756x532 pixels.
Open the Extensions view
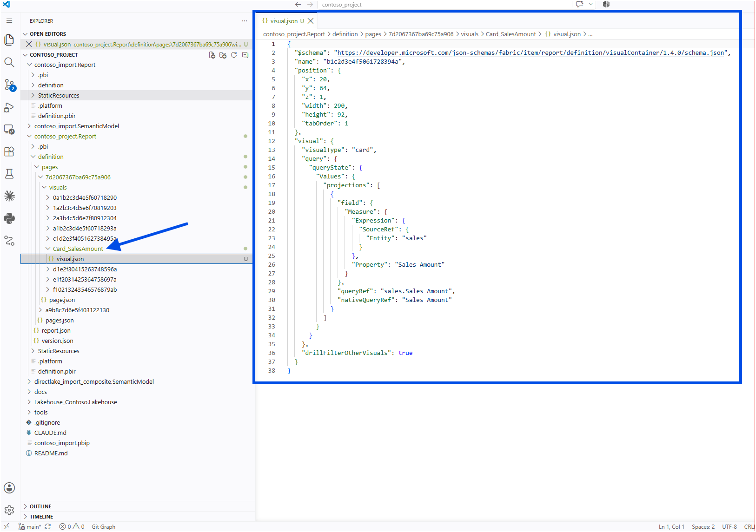click(x=9, y=151)
